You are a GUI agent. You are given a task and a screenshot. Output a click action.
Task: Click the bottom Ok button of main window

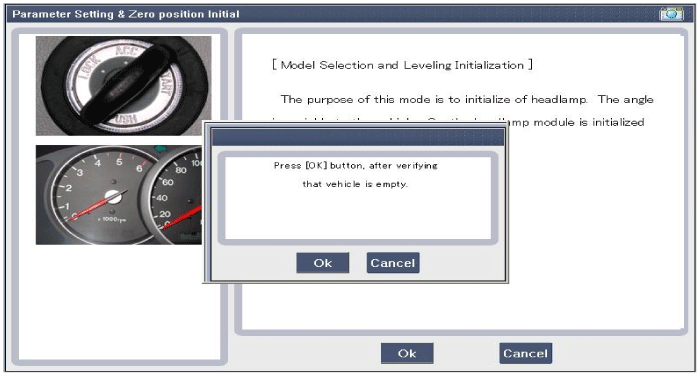click(x=407, y=353)
